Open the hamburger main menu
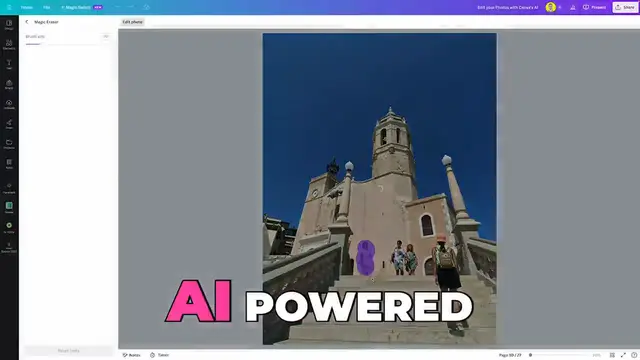640x360 pixels. (9, 7)
